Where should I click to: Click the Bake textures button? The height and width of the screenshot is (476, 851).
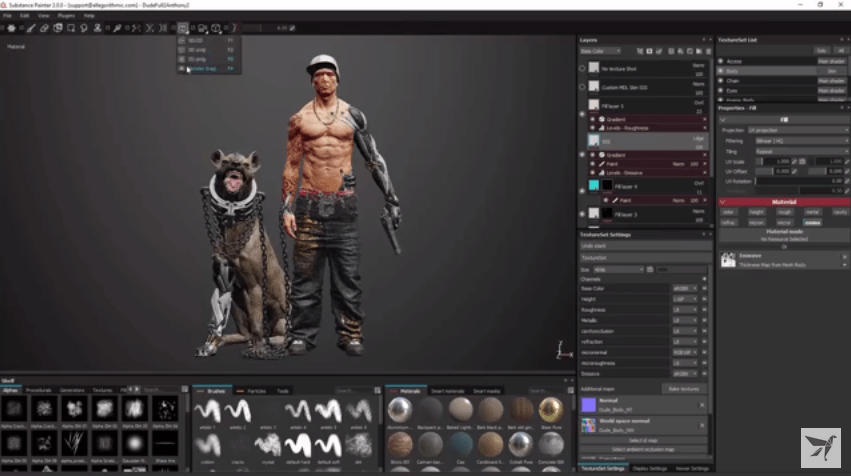click(684, 389)
